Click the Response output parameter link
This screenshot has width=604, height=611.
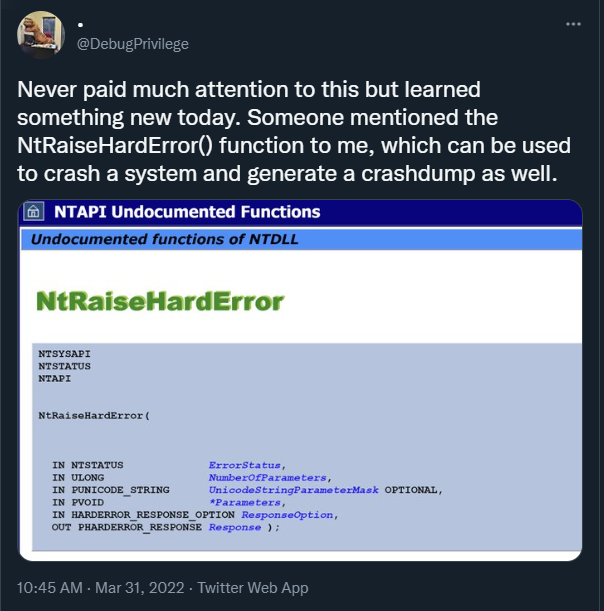(x=234, y=527)
